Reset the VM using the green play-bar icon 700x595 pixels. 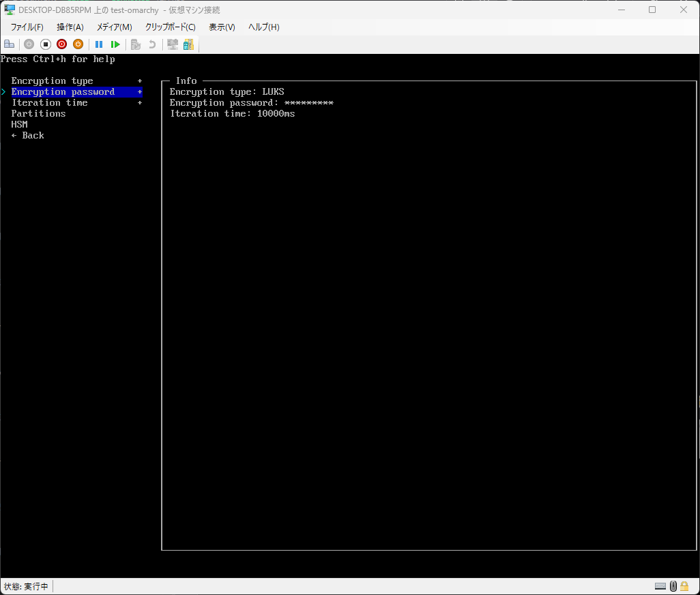[115, 44]
